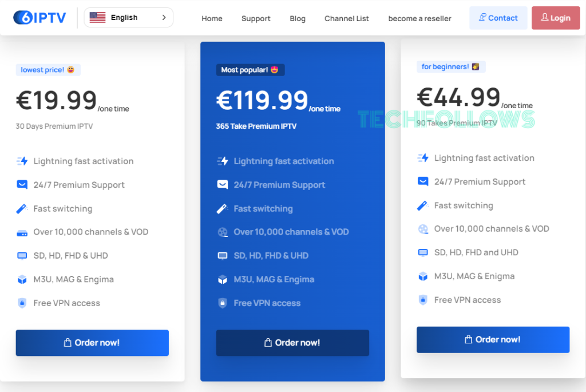Click "M3U, MAG & Enigma" in €44.99 plan

pyautogui.click(x=474, y=276)
